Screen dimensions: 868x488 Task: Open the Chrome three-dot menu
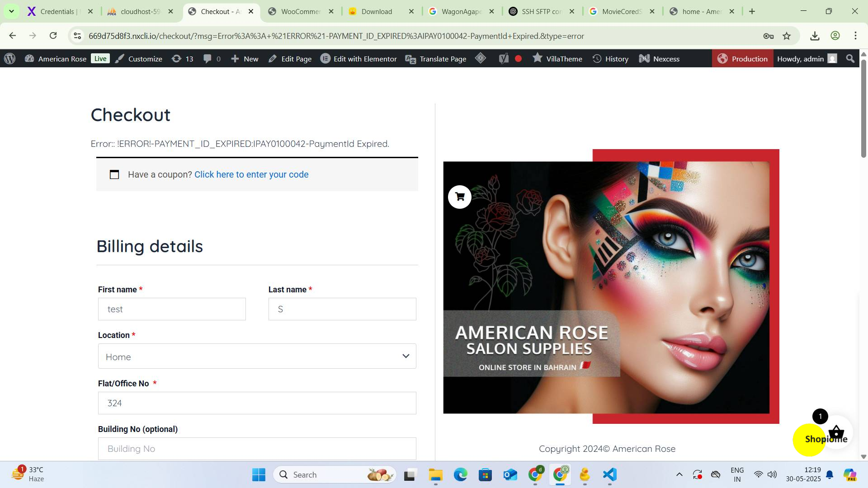855,36
